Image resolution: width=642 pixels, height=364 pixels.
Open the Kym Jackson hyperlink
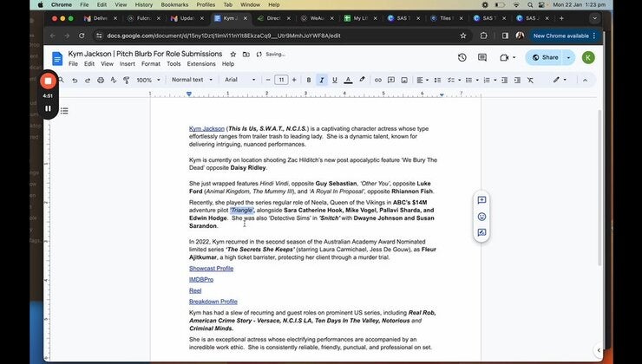[x=206, y=129]
